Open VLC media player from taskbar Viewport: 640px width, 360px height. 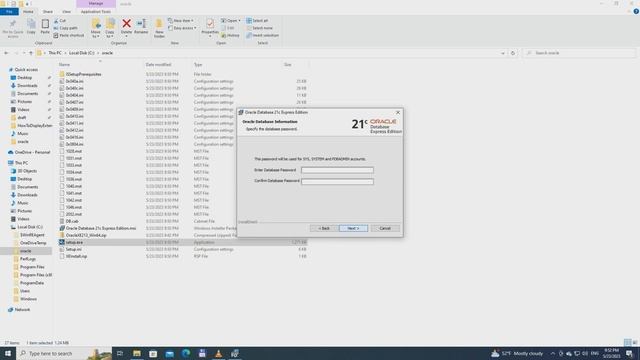pos(218,353)
